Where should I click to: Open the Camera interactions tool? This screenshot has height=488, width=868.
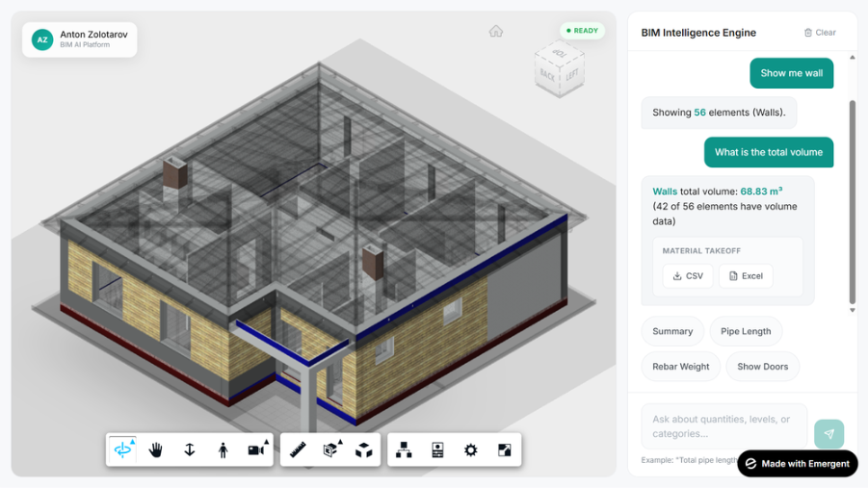257,449
